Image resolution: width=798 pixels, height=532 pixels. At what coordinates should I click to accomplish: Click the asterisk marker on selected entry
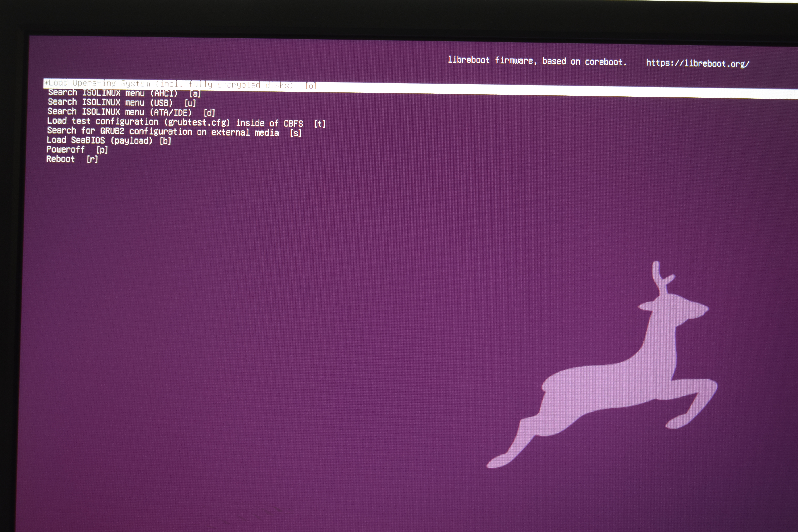[x=46, y=82]
